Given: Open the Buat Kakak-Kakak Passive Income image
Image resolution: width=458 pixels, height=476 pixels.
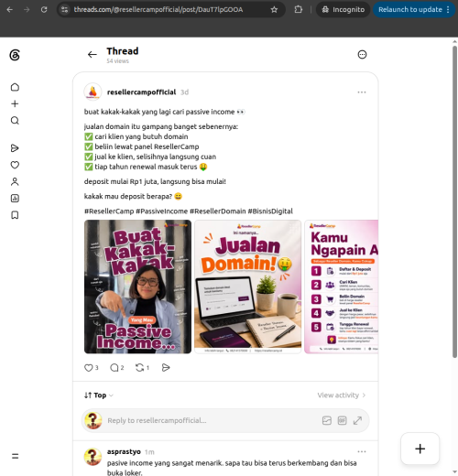Looking at the screenshot, I should click(137, 287).
